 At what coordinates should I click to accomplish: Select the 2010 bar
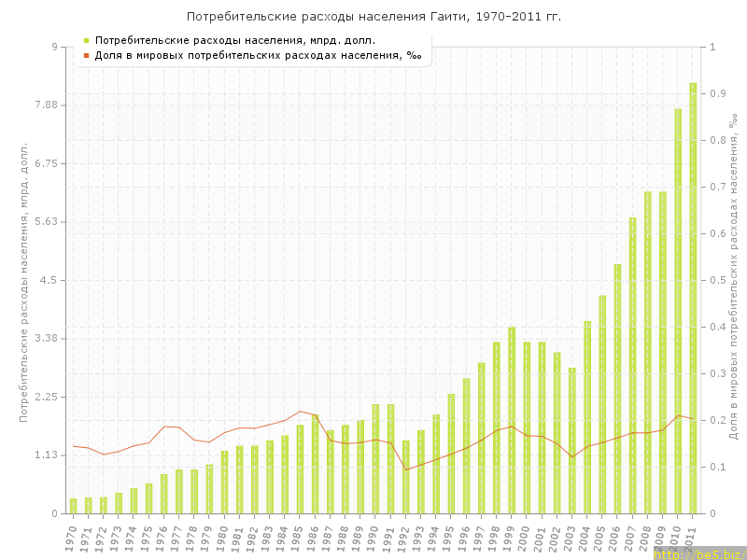(678, 312)
